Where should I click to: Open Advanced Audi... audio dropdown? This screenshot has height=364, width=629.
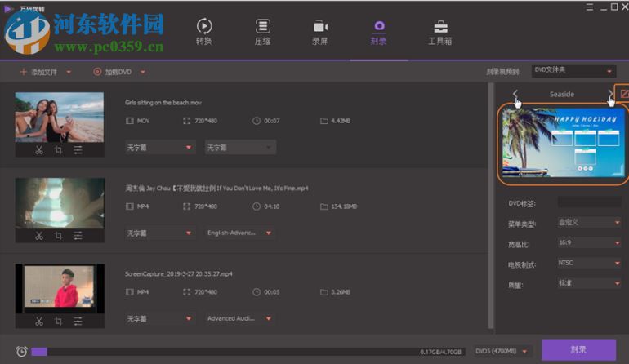[x=240, y=318]
